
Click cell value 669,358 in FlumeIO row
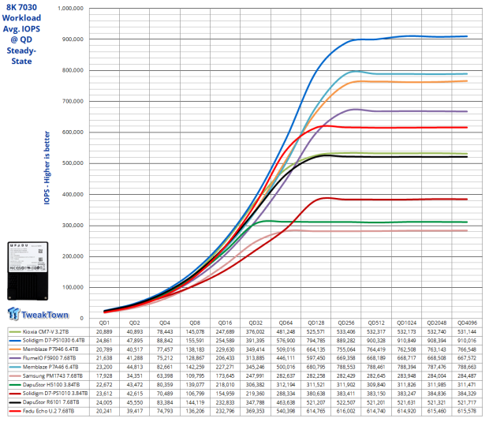click(x=346, y=358)
